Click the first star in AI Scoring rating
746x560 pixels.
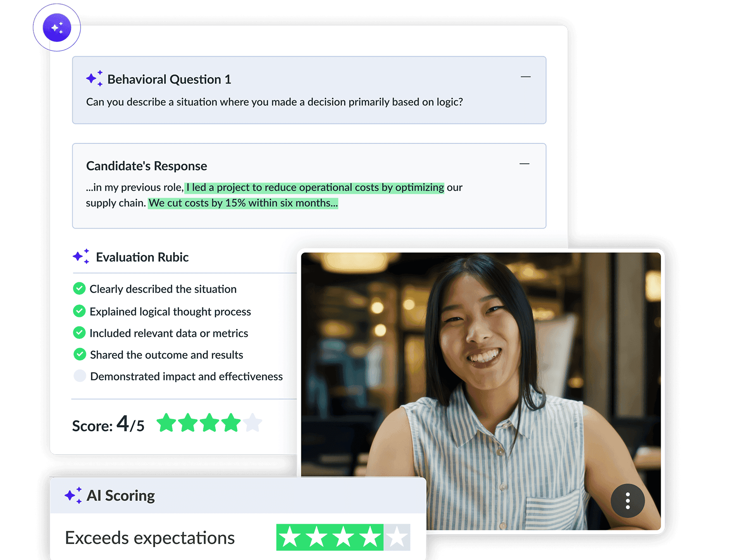[x=290, y=537]
